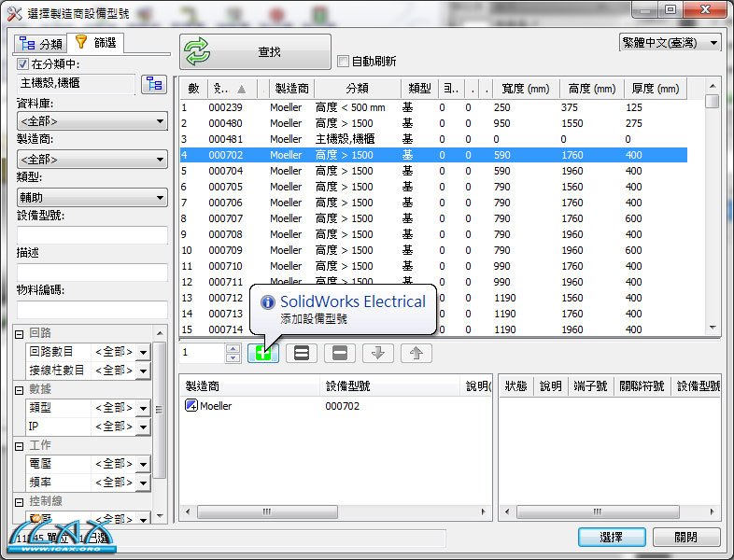Click the selected parts horizontal scrollbar thumb
Screen dimensions: 734x560
pos(267,511)
